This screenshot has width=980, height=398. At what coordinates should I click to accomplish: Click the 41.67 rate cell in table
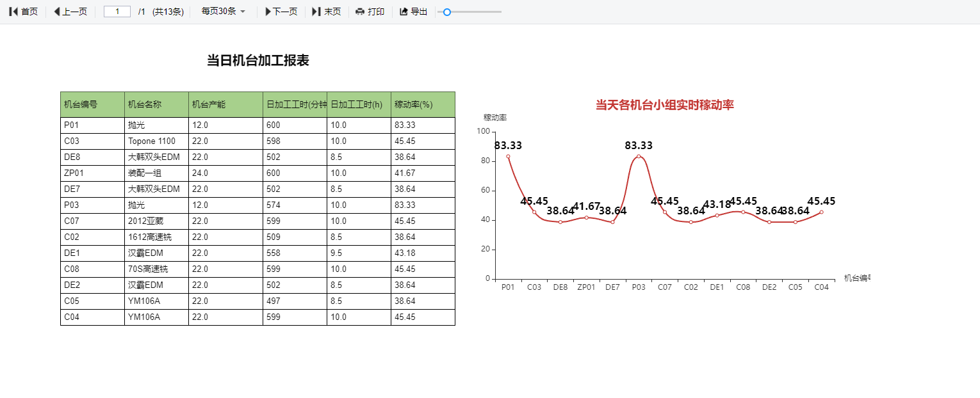(423, 173)
